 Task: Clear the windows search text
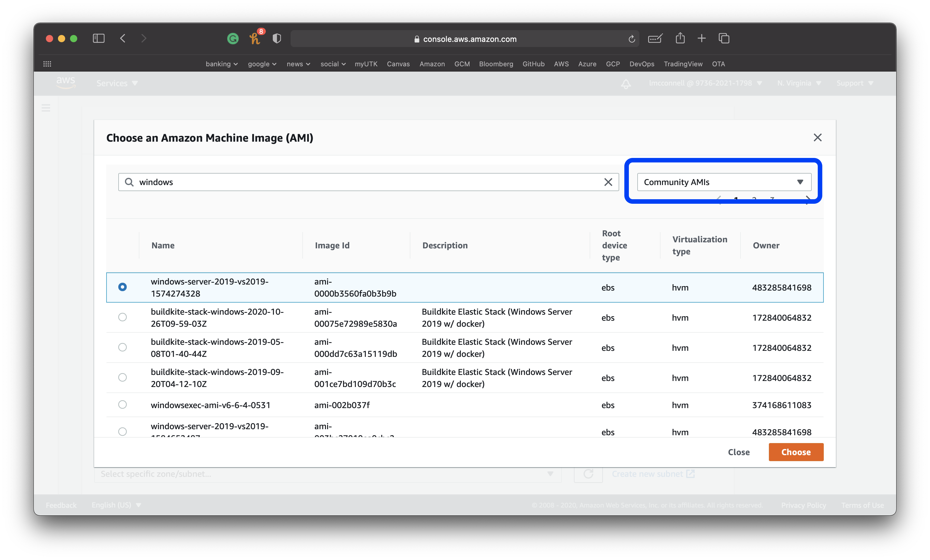click(608, 182)
